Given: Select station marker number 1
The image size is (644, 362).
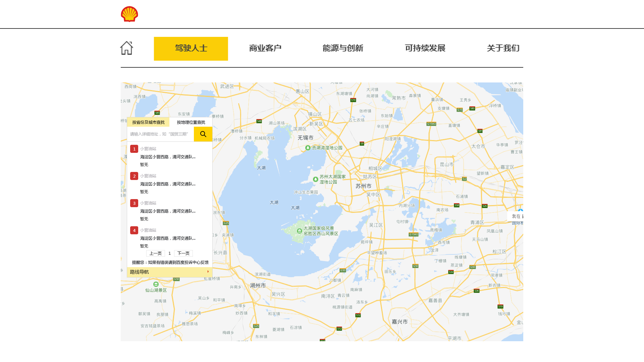Looking at the screenshot, I should tap(134, 149).
